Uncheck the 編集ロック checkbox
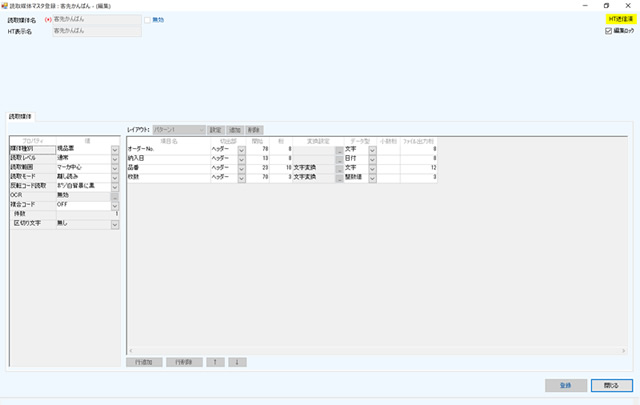The width and height of the screenshot is (640, 405). tap(609, 31)
